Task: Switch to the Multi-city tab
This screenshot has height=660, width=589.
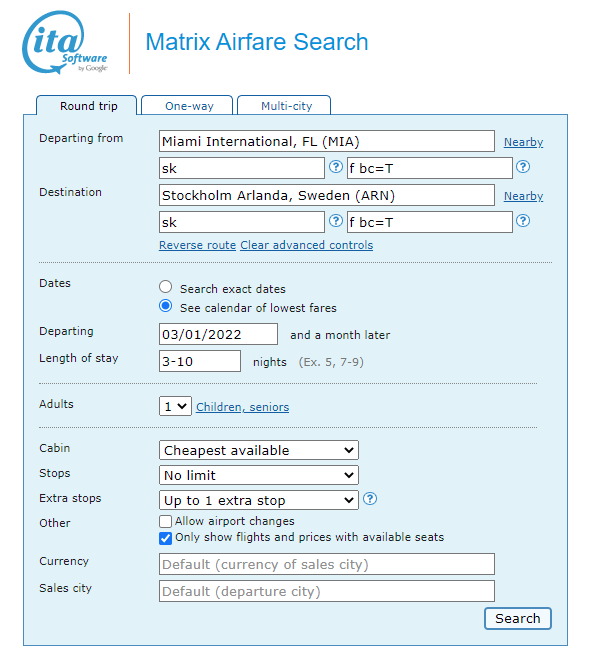Action: 284,105
